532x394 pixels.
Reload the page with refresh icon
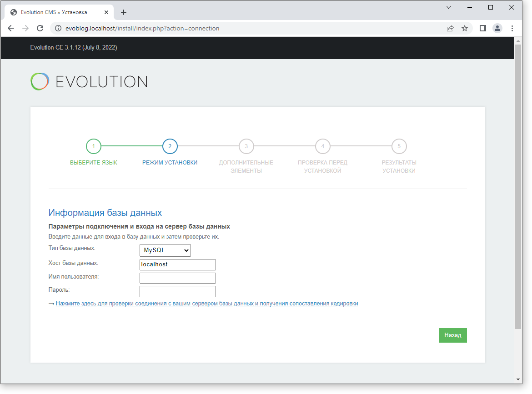[40, 28]
